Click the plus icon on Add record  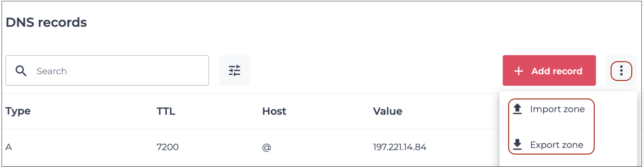point(519,71)
